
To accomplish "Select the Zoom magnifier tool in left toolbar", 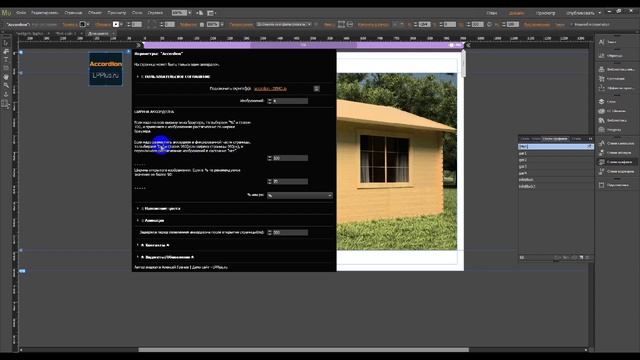I will pyautogui.click(x=6, y=85).
